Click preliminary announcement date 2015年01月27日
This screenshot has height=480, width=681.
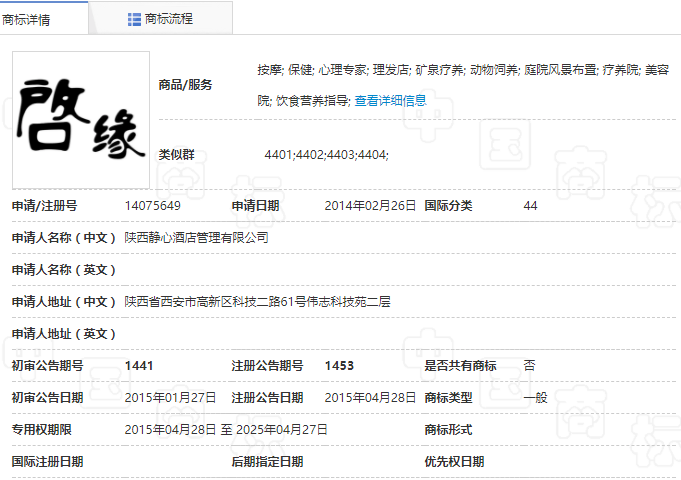click(170, 398)
